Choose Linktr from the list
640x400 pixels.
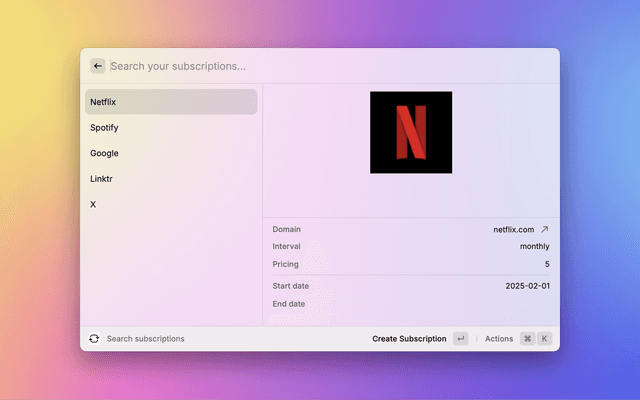pos(170,179)
